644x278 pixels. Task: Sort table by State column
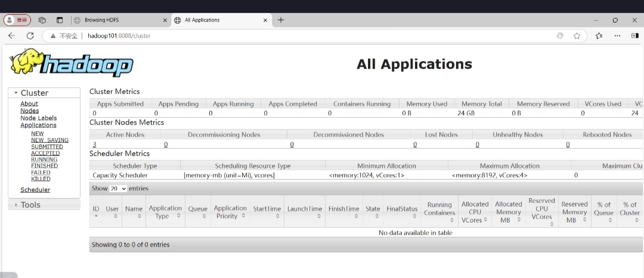(x=373, y=211)
